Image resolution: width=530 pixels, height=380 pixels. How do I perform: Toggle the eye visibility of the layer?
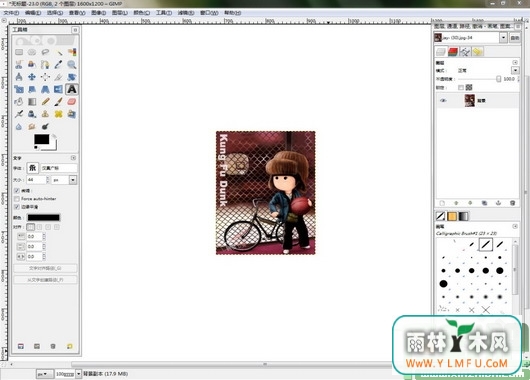coord(443,100)
